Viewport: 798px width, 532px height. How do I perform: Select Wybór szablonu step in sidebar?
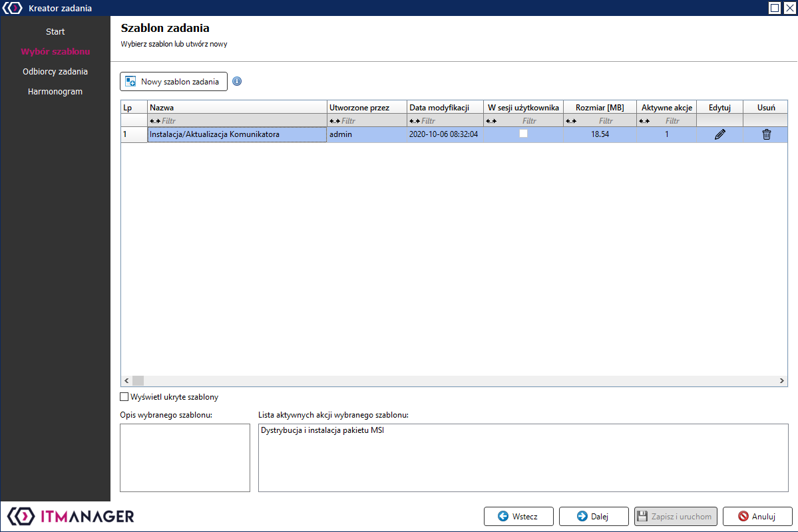[x=55, y=51]
